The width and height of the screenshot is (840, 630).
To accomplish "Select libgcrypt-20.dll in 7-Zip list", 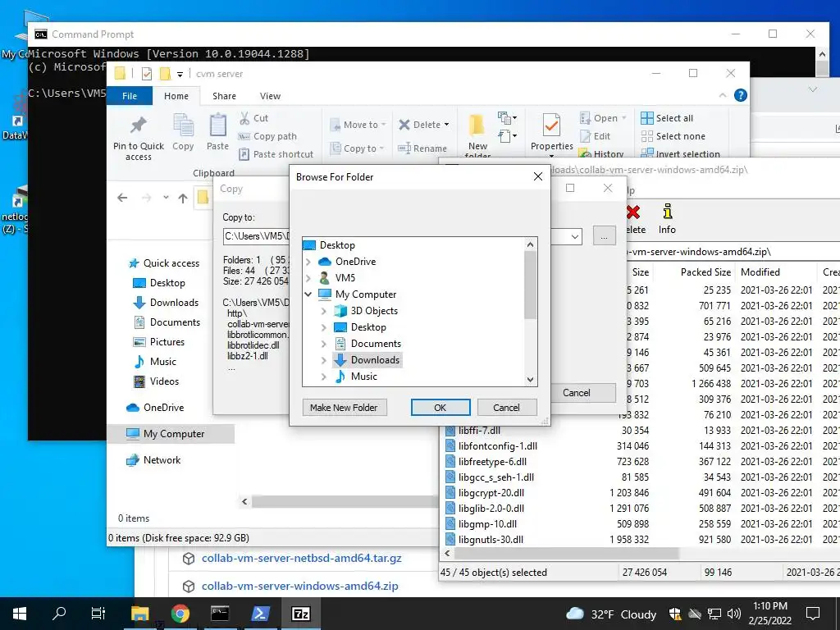I will tap(491, 493).
